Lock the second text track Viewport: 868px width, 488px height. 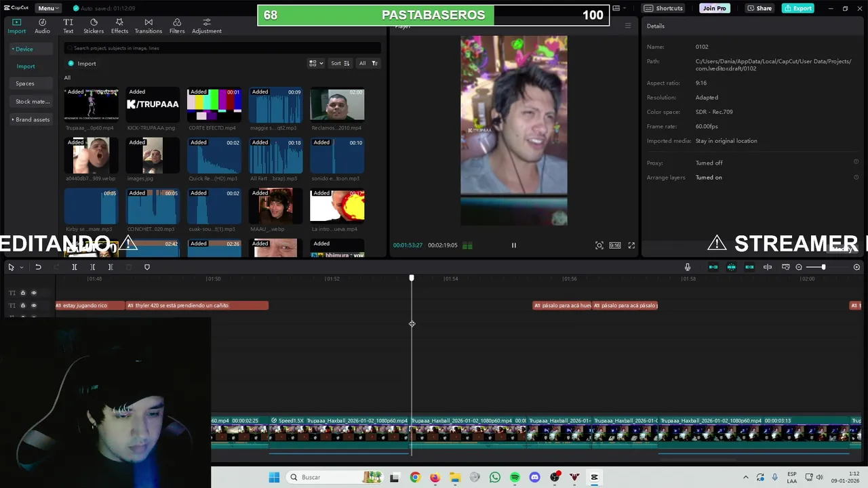click(x=22, y=306)
